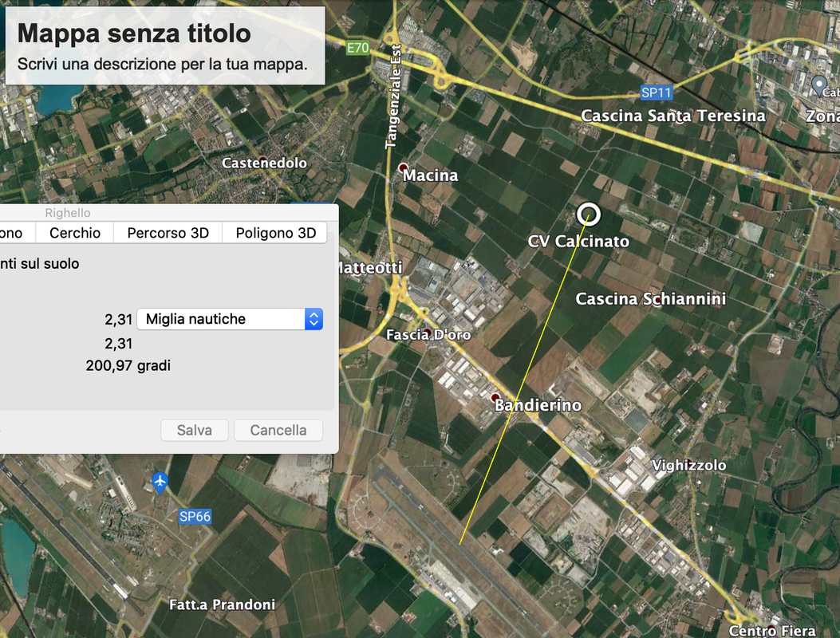Click the SP66 road shield
Viewport: 840px width, 638px height.
click(195, 517)
